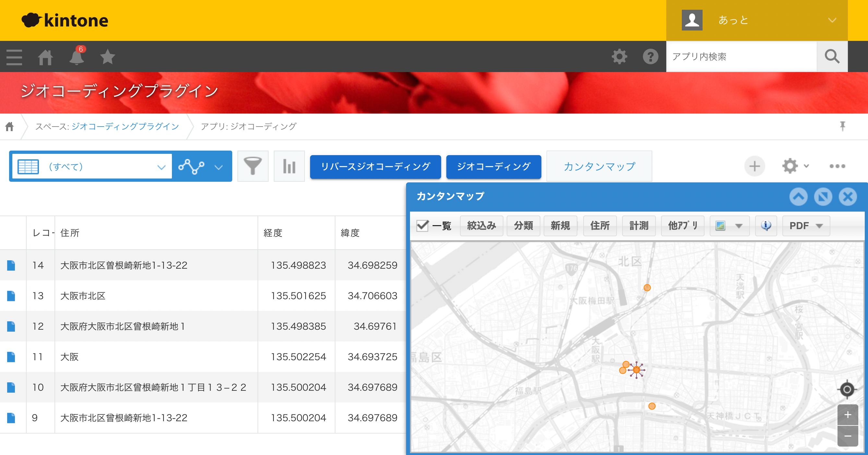Click the southern orange map marker
Image resolution: width=868 pixels, height=455 pixels.
tap(652, 406)
